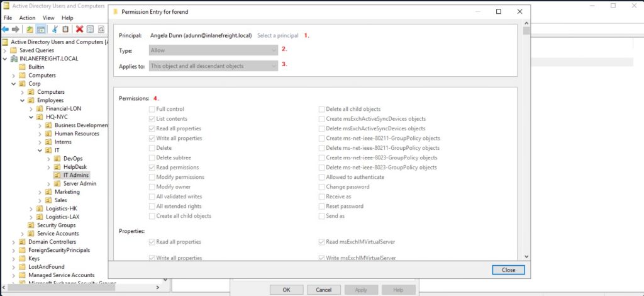Screen dimensions: 644x296
Task: Select the Sales tree item
Action: pyautogui.click(x=61, y=200)
